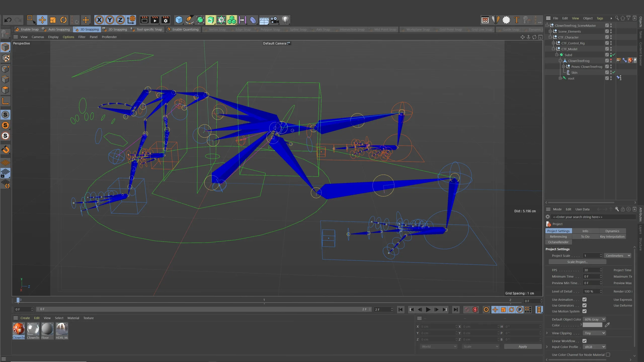
Task: Uncheck Use Motion System checkbox
Action: tap(584, 311)
